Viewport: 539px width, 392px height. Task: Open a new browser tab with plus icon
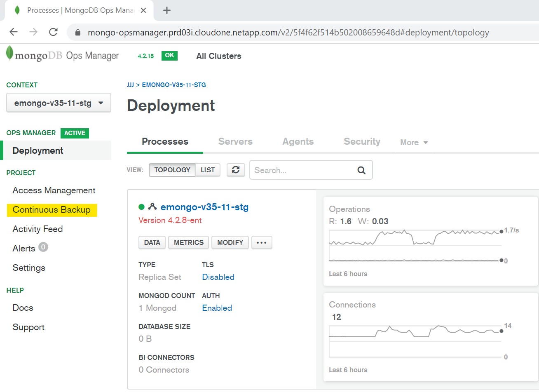pyautogui.click(x=167, y=10)
